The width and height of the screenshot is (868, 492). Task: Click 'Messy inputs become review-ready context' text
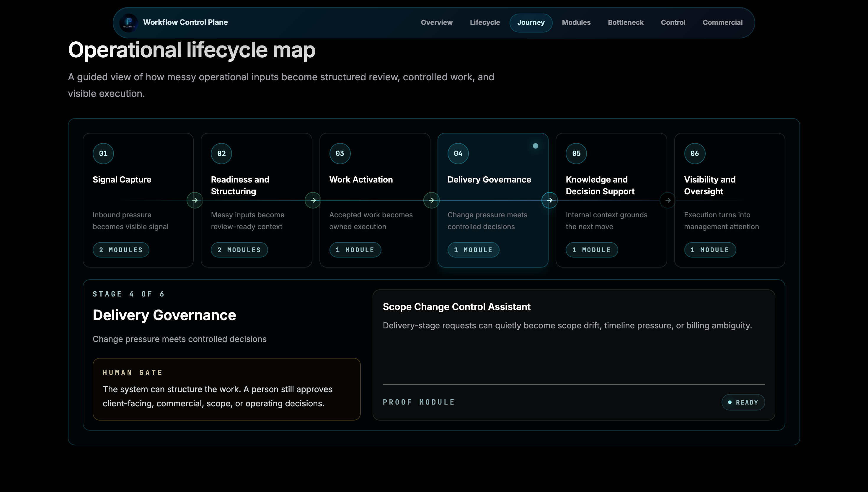pyautogui.click(x=248, y=221)
